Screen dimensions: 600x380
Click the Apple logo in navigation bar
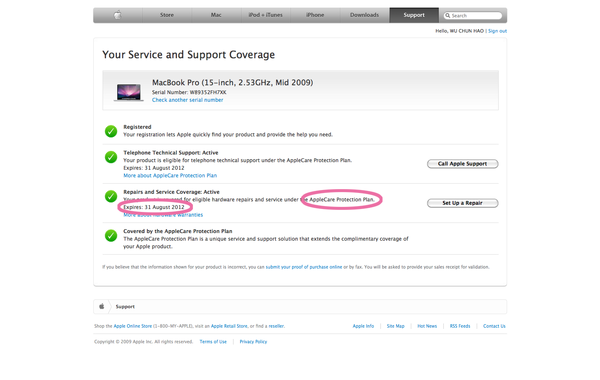pos(118,15)
